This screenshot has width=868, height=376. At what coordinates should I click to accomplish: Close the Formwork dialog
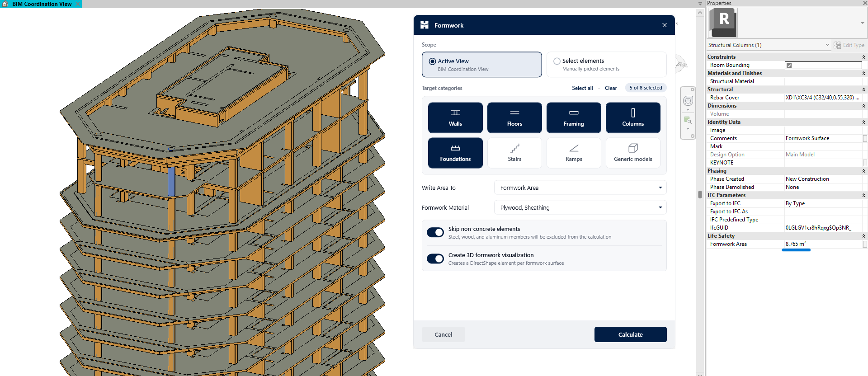pyautogui.click(x=664, y=25)
